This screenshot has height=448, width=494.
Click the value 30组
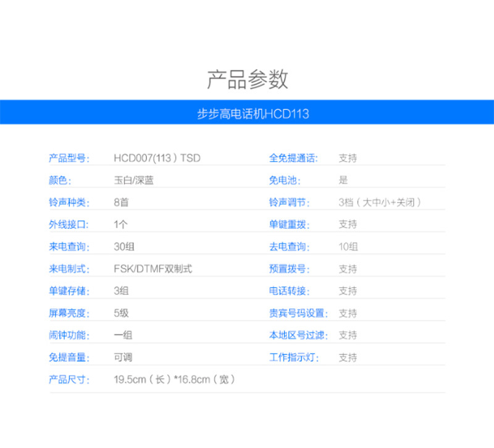[124, 247]
